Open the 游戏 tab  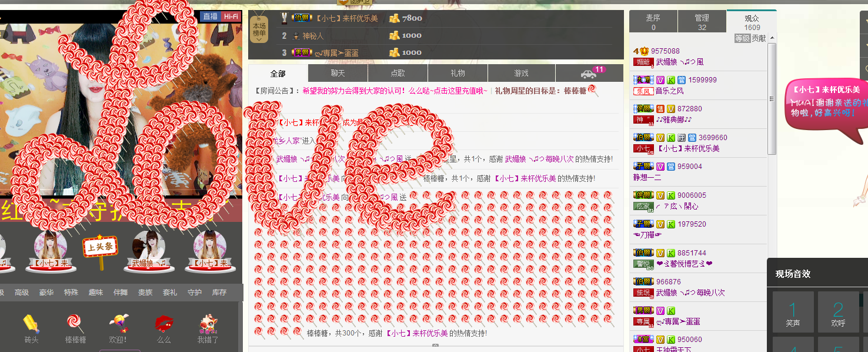click(522, 74)
